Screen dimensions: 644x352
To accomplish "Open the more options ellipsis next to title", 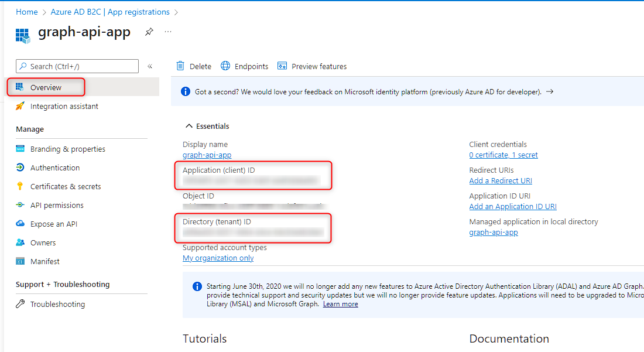I will pos(168,32).
